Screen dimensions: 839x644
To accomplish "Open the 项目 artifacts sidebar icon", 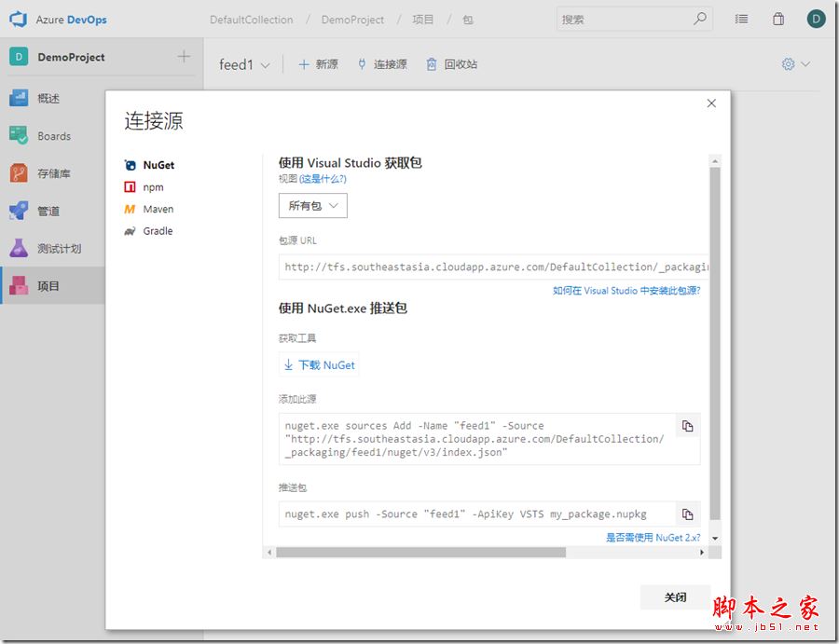I will [x=19, y=285].
